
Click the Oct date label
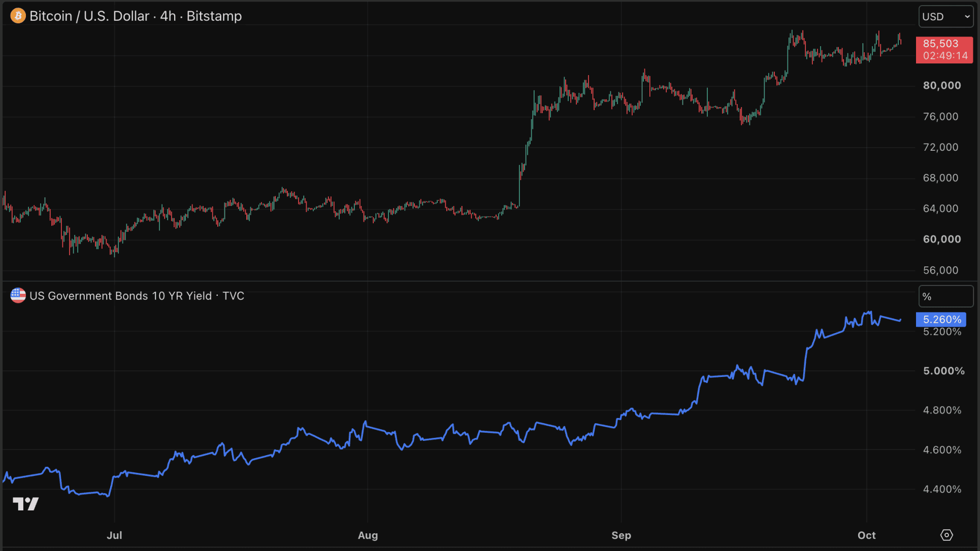click(x=866, y=535)
